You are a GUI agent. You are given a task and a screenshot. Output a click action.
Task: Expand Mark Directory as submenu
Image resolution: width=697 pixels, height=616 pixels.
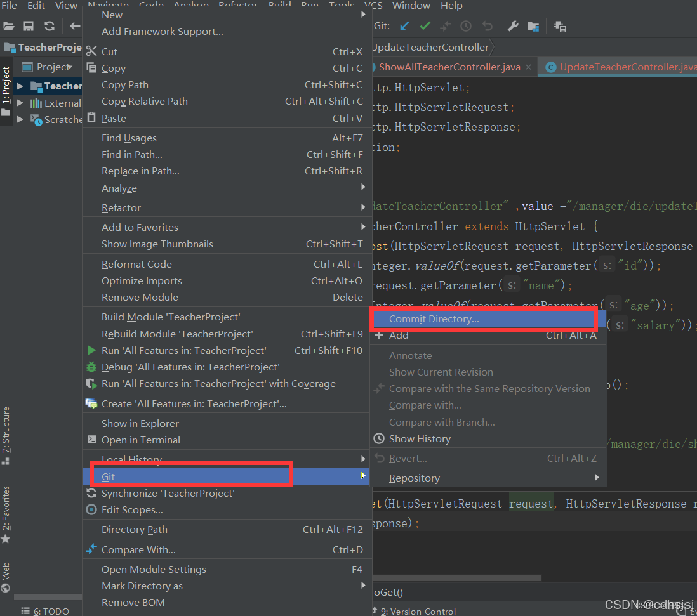tap(227, 586)
